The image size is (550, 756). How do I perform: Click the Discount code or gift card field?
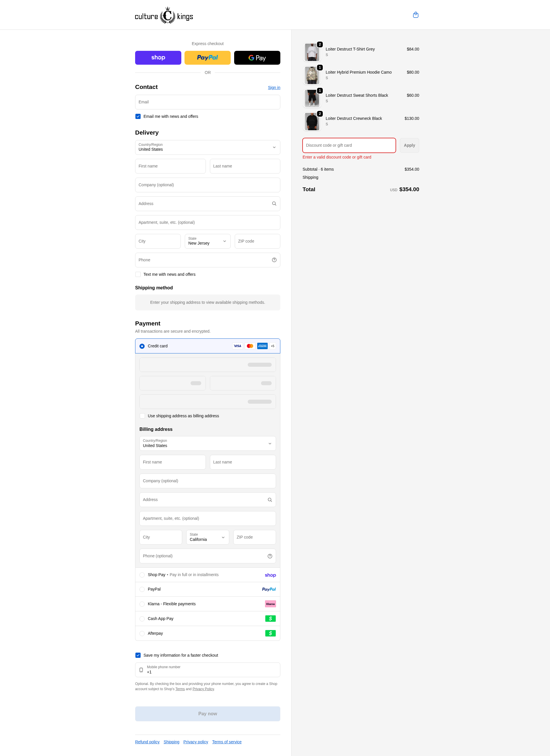[349, 145]
